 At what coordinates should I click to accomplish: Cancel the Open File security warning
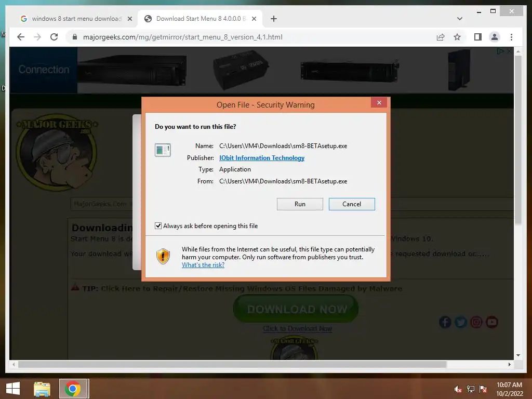[352, 204]
